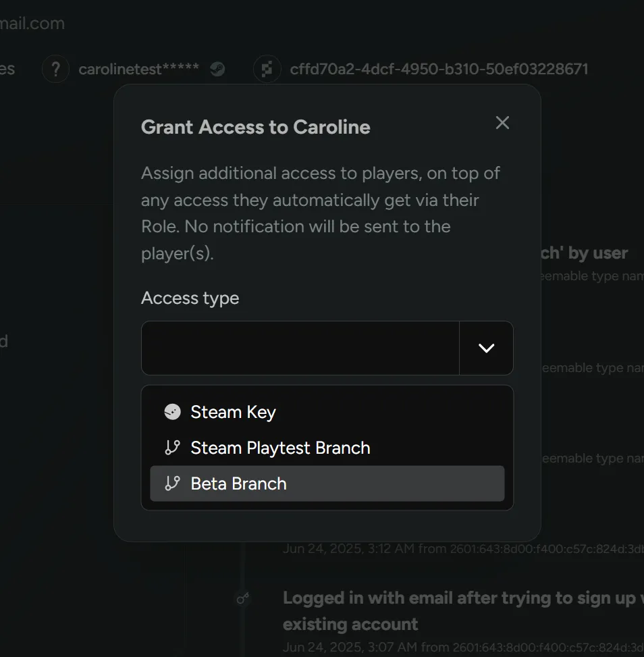Click the Steam Key icon in the list
This screenshot has height=657, width=644.
click(172, 411)
